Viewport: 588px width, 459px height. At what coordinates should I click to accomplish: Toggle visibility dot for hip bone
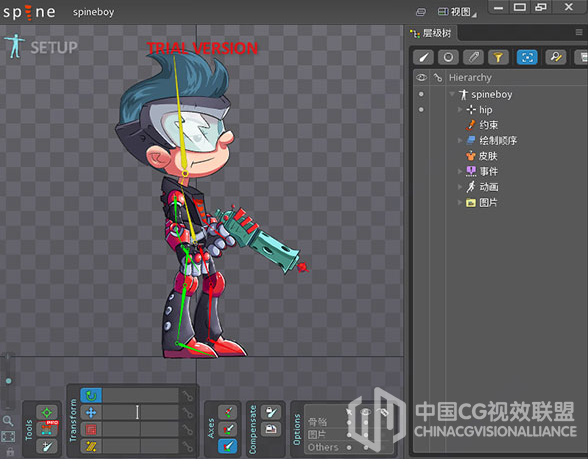[x=421, y=110]
